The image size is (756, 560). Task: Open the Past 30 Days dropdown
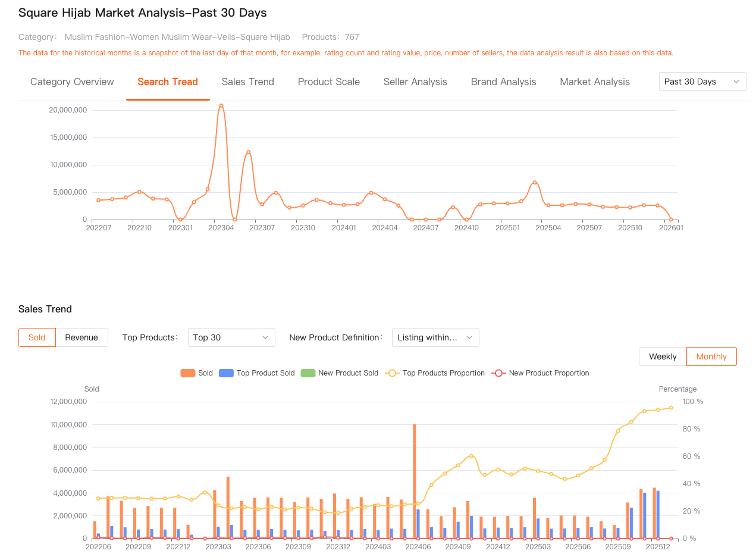pos(702,82)
